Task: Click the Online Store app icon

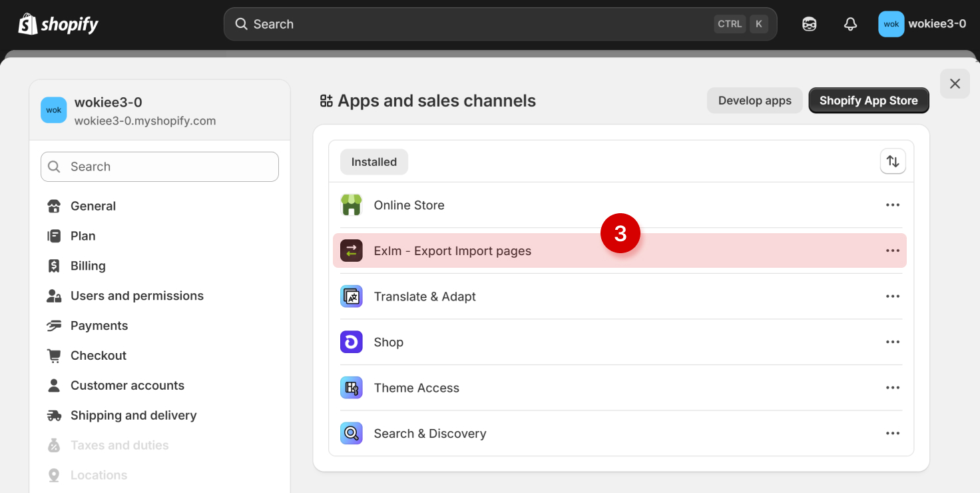Action: click(352, 205)
